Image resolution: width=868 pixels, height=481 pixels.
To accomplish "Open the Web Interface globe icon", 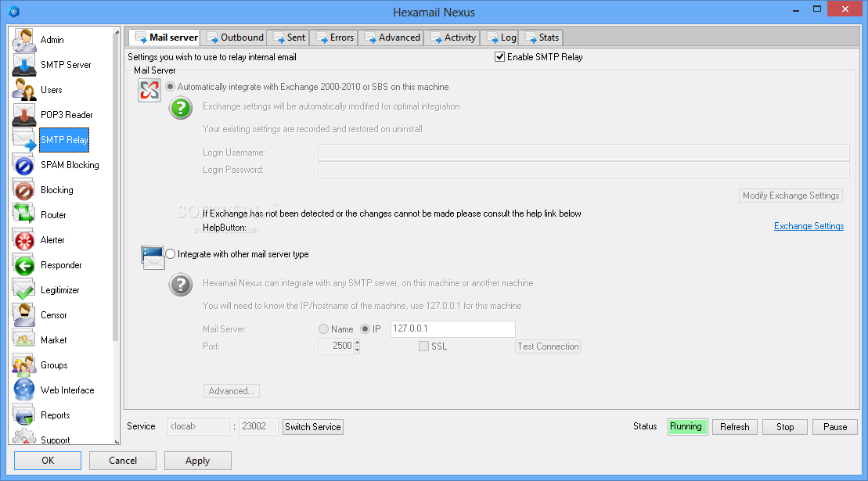I will coord(23,390).
